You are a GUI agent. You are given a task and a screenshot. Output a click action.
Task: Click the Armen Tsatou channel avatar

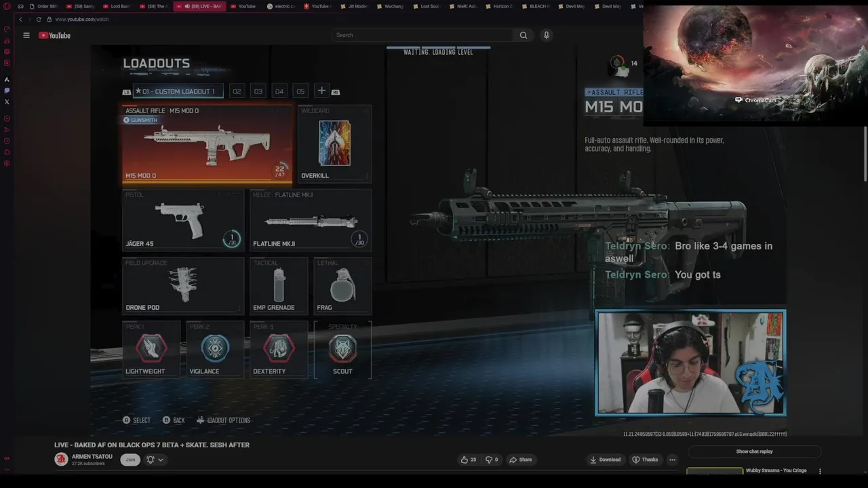click(x=61, y=460)
